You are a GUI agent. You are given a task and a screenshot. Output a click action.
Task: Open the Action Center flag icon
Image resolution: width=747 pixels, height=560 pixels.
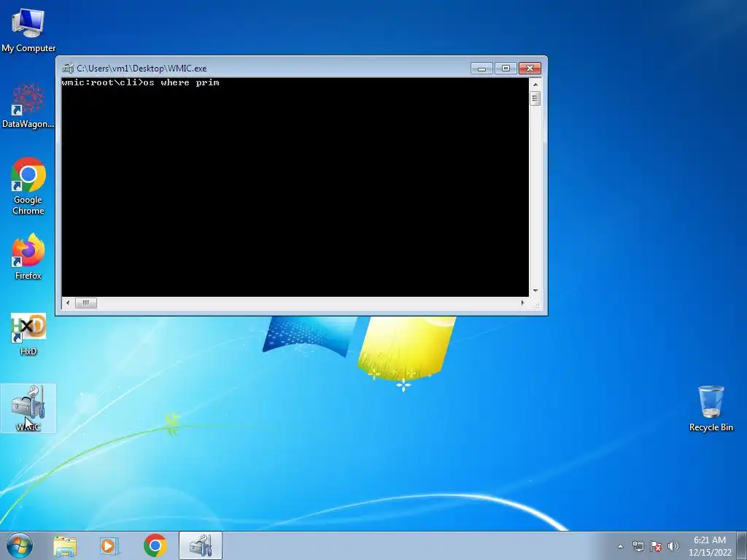coord(656,546)
